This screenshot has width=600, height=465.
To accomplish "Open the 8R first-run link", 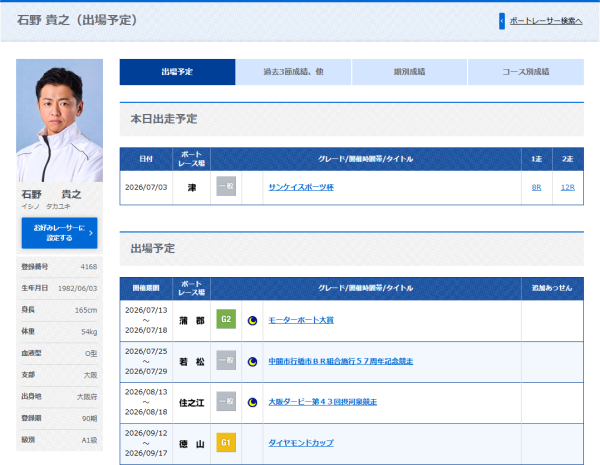I will 536,187.
